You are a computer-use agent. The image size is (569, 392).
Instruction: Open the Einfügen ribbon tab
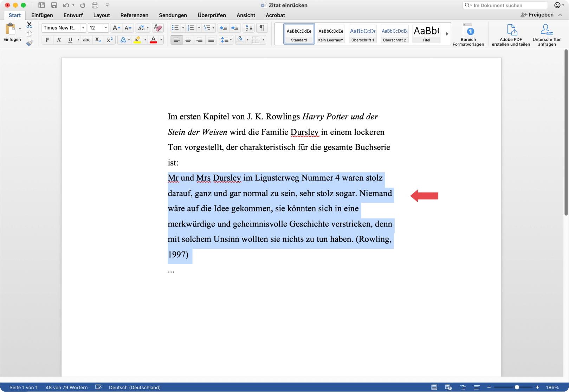point(42,15)
